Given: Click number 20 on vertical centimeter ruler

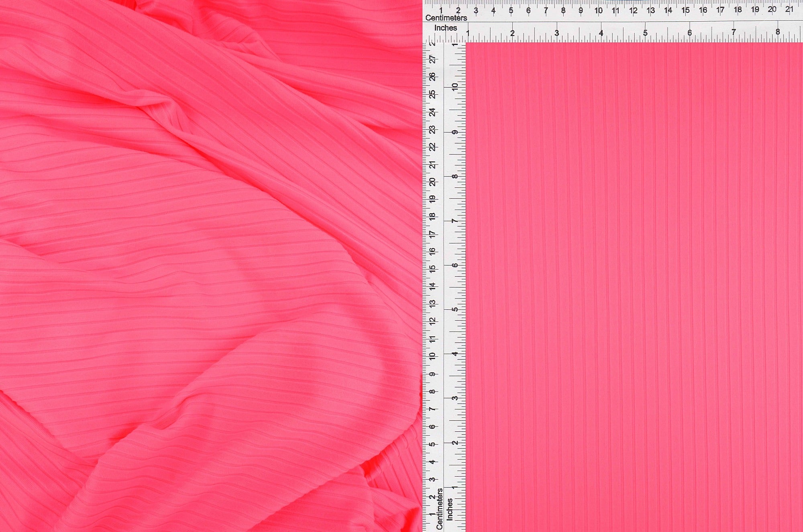Looking at the screenshot, I should pyautogui.click(x=432, y=182).
